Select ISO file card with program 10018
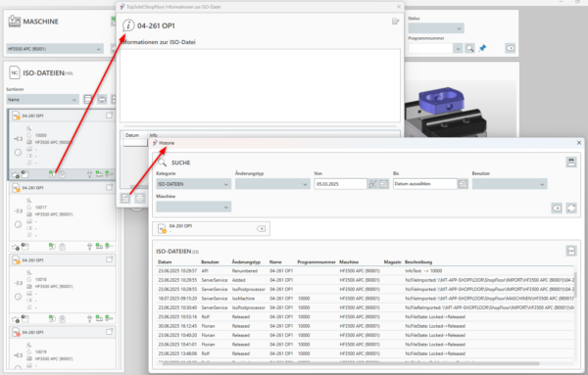The width and height of the screenshot is (588, 375). (63, 290)
